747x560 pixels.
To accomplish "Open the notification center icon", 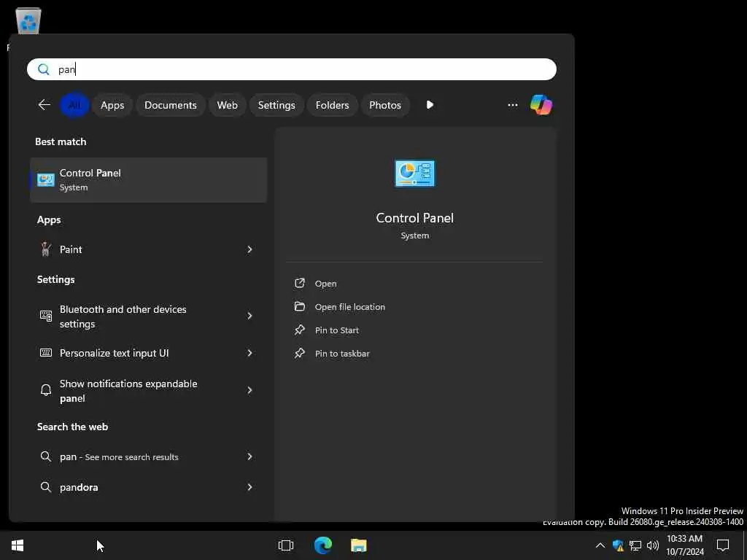I will [723, 545].
